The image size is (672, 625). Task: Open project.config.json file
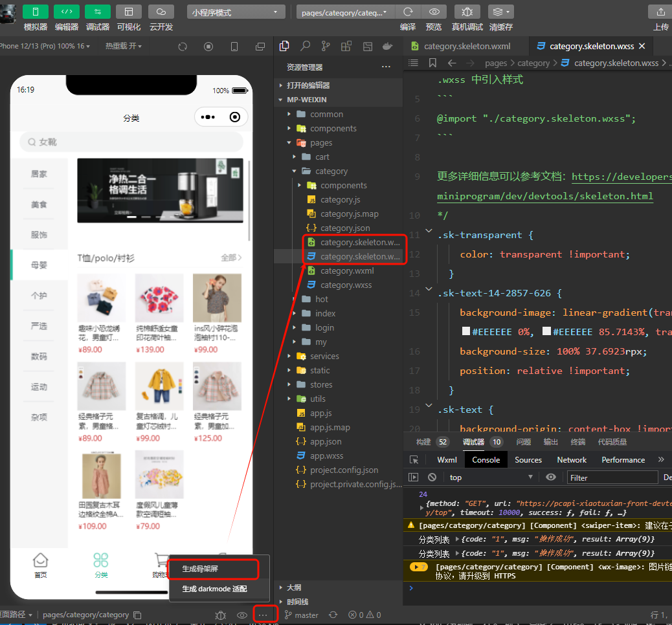click(344, 470)
